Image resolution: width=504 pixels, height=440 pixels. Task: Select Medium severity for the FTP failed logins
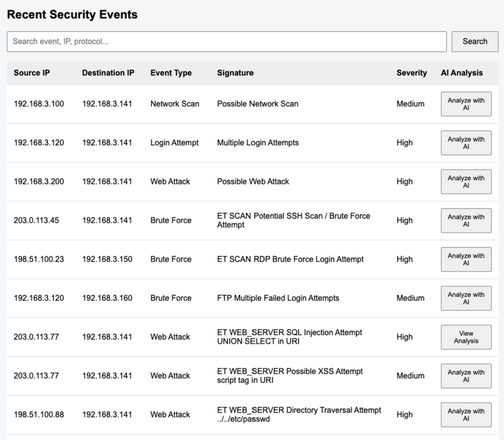410,298
